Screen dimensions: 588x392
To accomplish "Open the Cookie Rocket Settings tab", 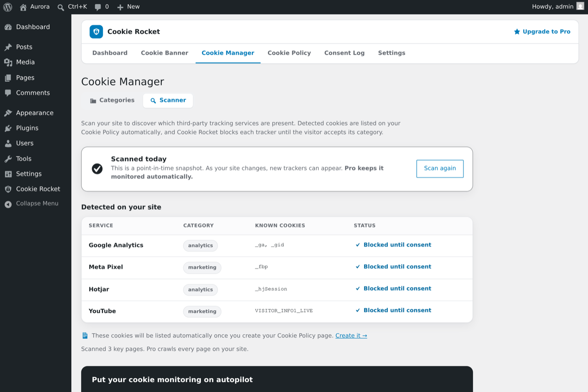I will [x=392, y=53].
